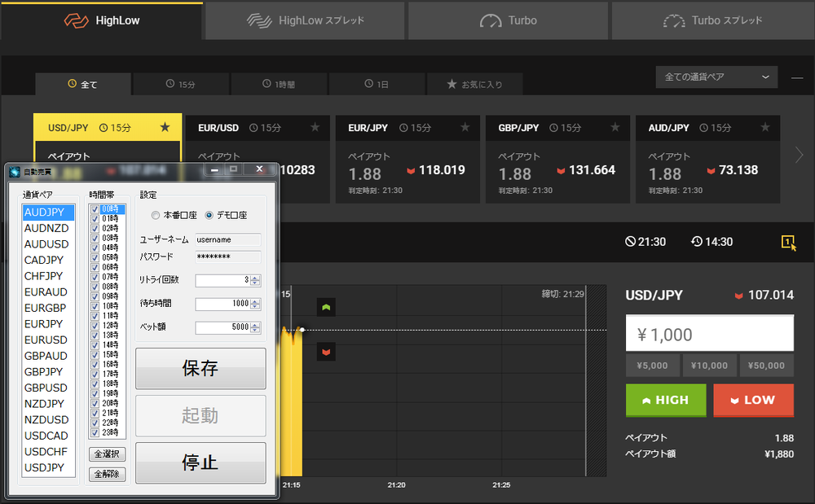Select the 1時間 filter tab
The width and height of the screenshot is (815, 504).
point(279,84)
